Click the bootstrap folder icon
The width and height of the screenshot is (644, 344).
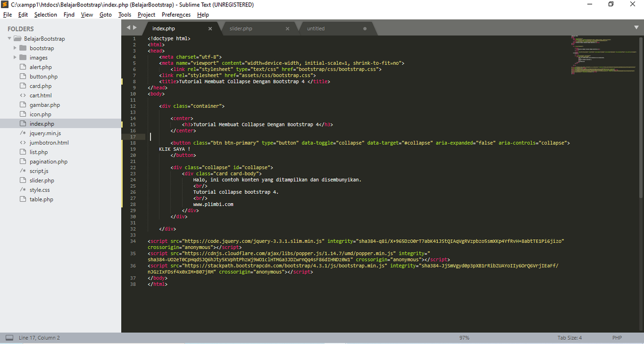[23, 48]
